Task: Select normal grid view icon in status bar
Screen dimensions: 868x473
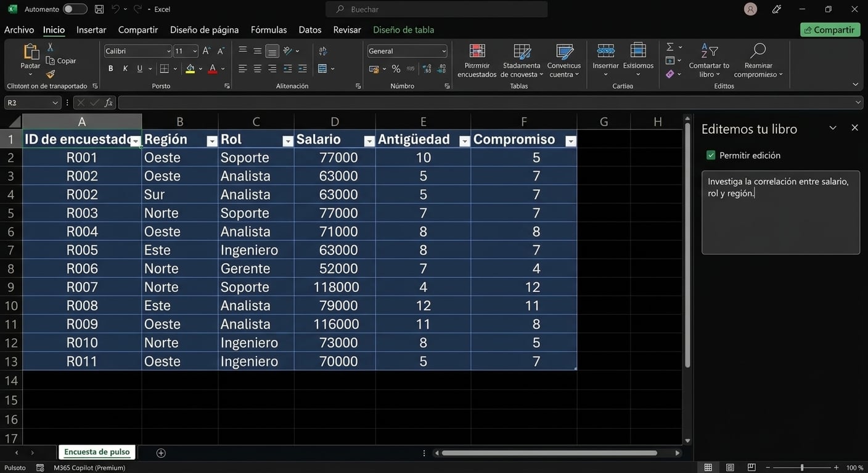Action: [x=708, y=468]
